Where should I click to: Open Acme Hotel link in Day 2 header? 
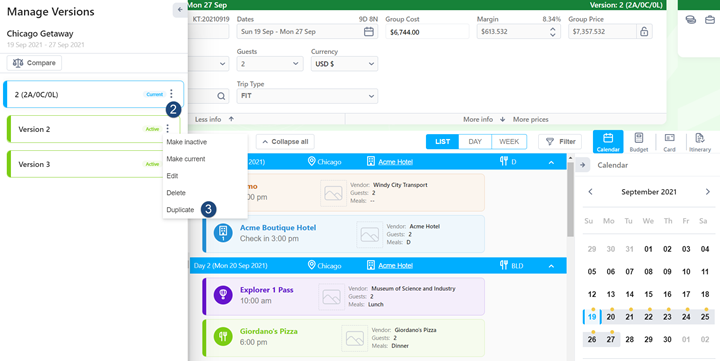[x=395, y=265]
